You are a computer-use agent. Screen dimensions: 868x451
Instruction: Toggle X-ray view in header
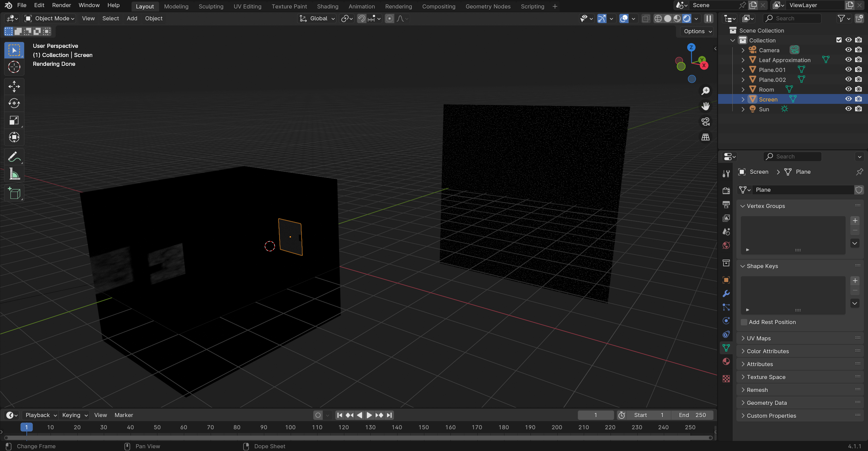pos(646,19)
